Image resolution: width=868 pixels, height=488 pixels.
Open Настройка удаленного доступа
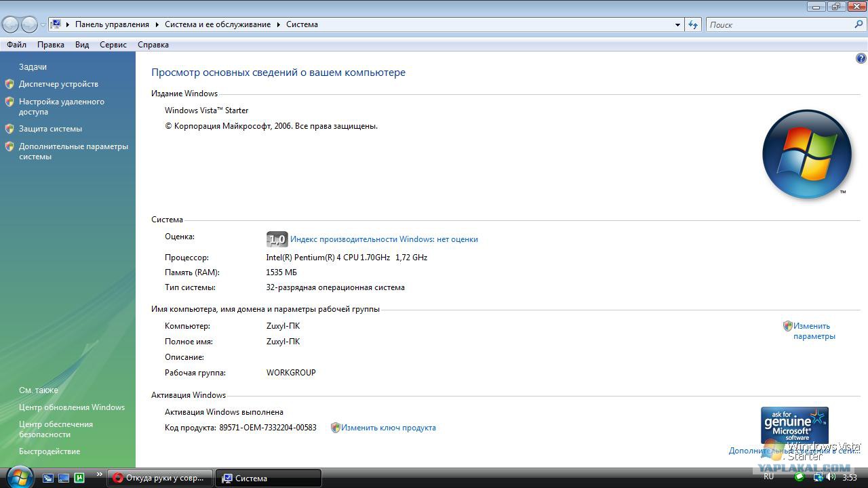click(x=62, y=106)
